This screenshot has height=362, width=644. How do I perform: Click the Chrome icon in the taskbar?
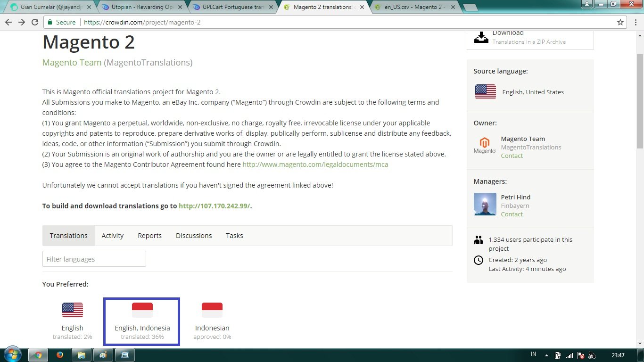pos(38,355)
